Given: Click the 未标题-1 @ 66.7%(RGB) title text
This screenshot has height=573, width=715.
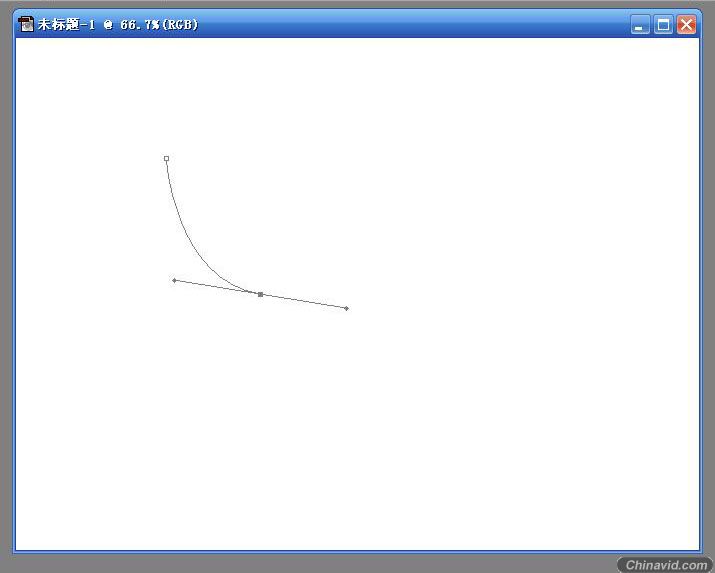Looking at the screenshot, I should [x=118, y=24].
